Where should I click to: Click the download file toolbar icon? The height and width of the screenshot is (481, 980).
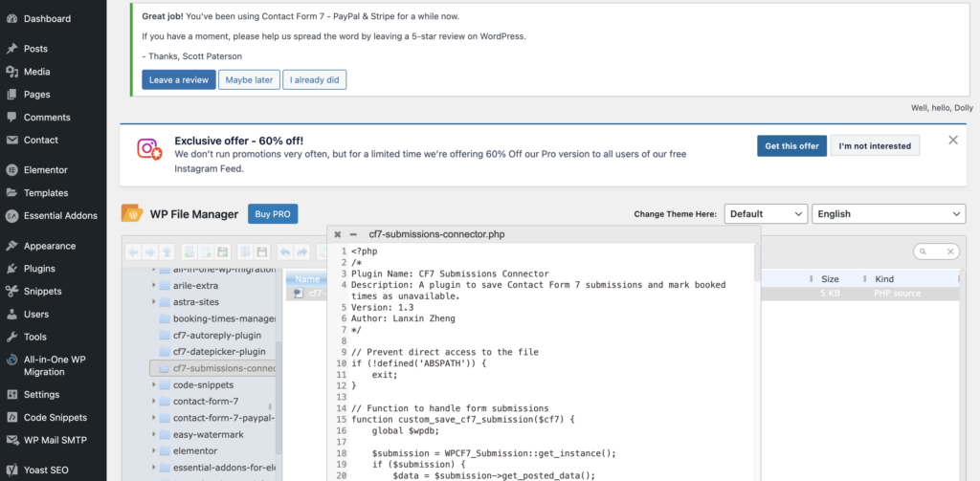(x=262, y=251)
